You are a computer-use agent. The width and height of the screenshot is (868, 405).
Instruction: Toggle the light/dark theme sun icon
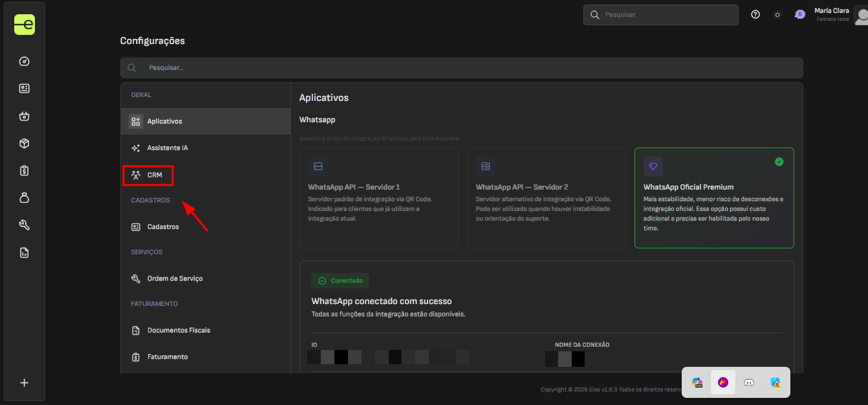coord(777,14)
